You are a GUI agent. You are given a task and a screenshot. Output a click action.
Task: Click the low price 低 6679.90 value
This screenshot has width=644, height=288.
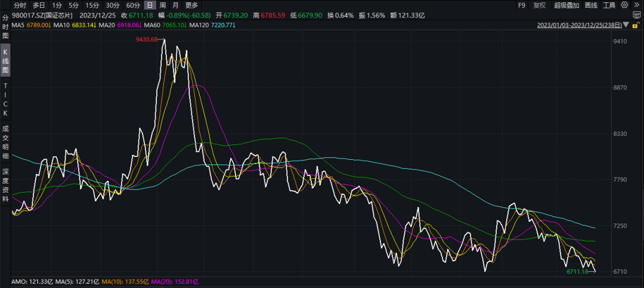(305, 15)
